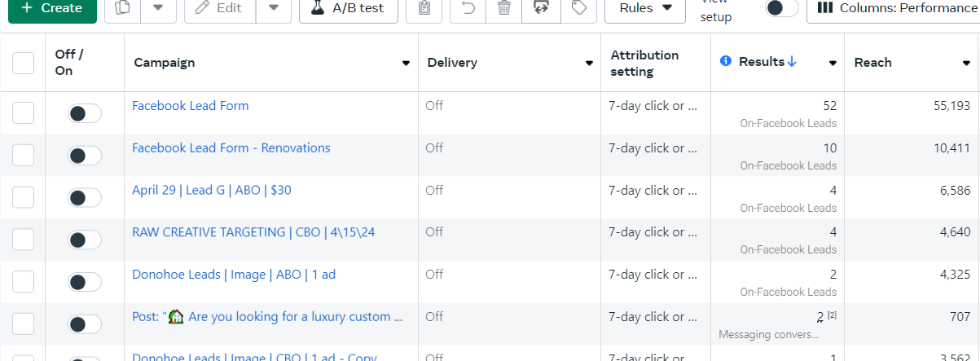Screen dimensions: 980x361
Task: Open the Columns: Performance selector
Action: pyautogui.click(x=894, y=8)
